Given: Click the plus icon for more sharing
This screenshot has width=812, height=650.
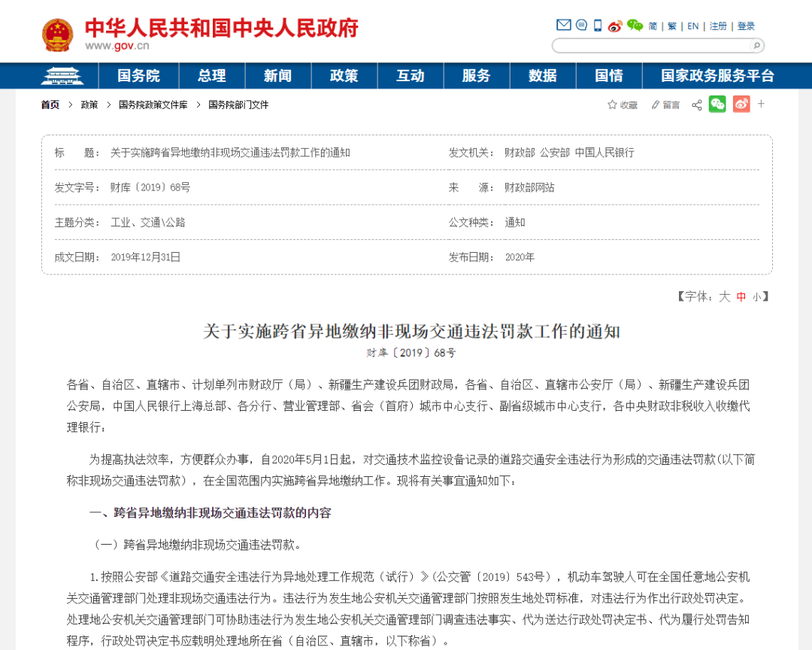Looking at the screenshot, I should (x=761, y=104).
